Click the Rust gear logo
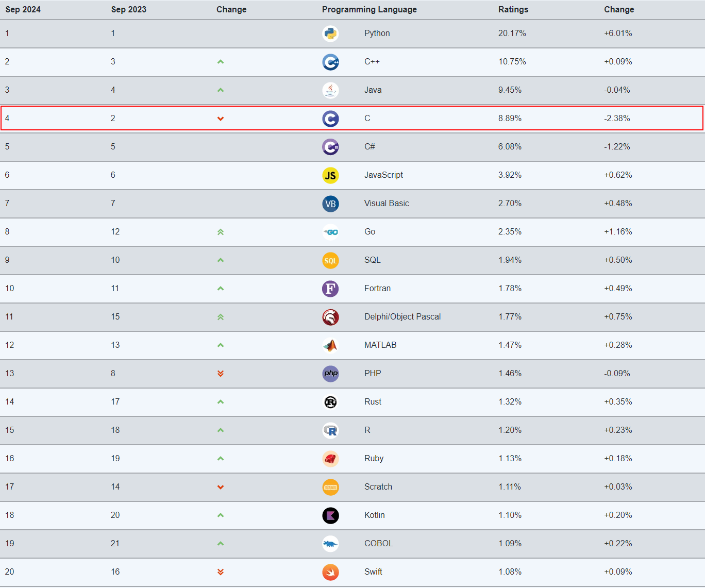This screenshot has height=588, width=705. coord(330,402)
